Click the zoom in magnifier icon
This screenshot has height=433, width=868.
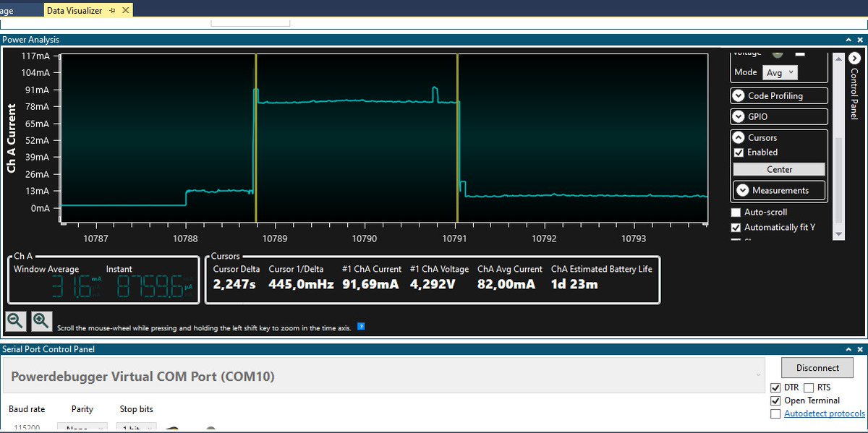tap(41, 321)
